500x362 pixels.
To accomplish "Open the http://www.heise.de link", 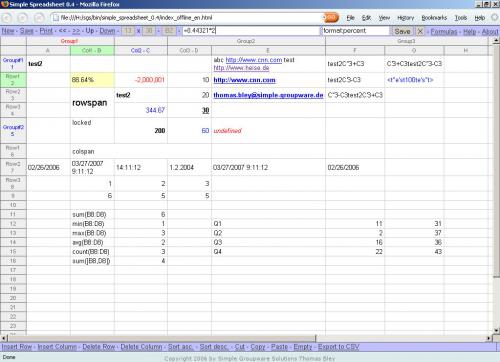I will [241, 68].
